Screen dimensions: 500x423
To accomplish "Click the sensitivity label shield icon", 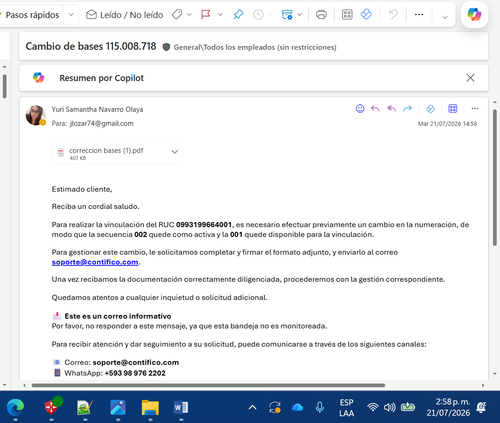I will point(166,47).
